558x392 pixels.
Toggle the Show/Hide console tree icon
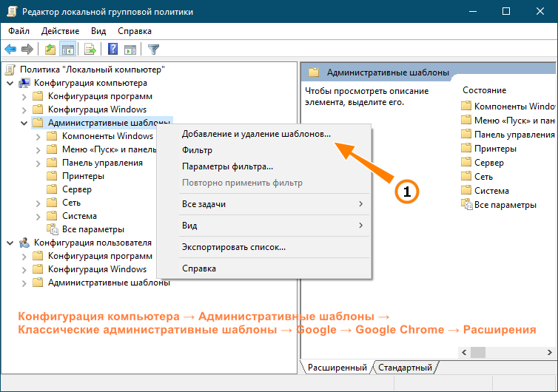click(x=68, y=49)
